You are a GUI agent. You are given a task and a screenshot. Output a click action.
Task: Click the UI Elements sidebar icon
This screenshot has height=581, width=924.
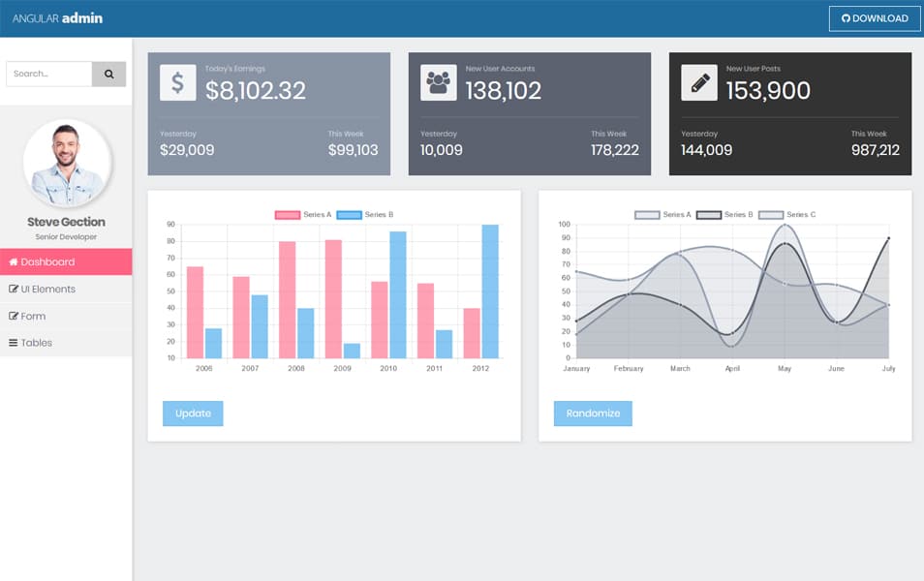click(x=14, y=289)
